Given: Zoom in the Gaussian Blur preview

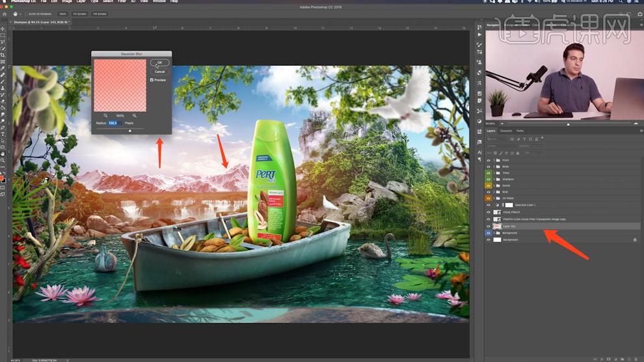Looking at the screenshot, I should tap(135, 115).
